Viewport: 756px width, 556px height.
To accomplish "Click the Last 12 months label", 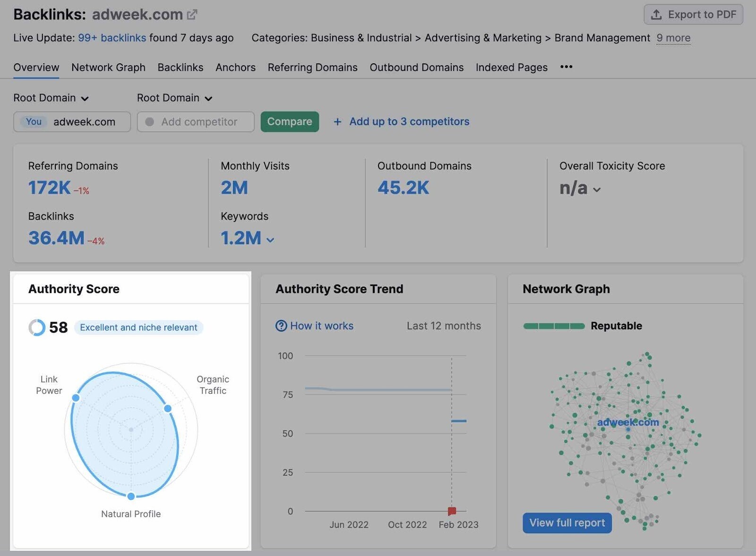I will tap(444, 326).
